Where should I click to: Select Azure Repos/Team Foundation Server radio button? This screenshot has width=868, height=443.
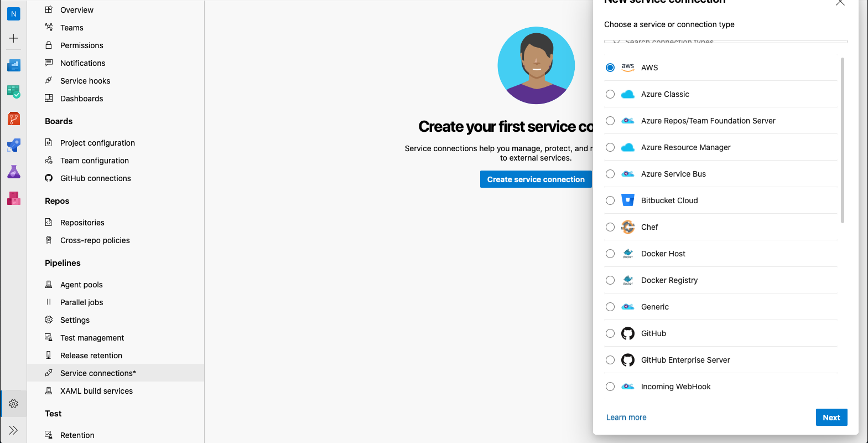point(610,121)
